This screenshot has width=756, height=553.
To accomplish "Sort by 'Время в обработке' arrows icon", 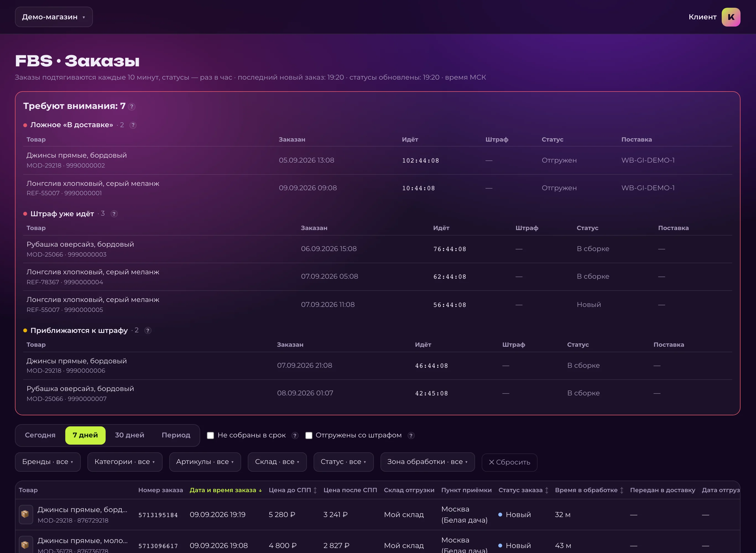I will point(622,491).
